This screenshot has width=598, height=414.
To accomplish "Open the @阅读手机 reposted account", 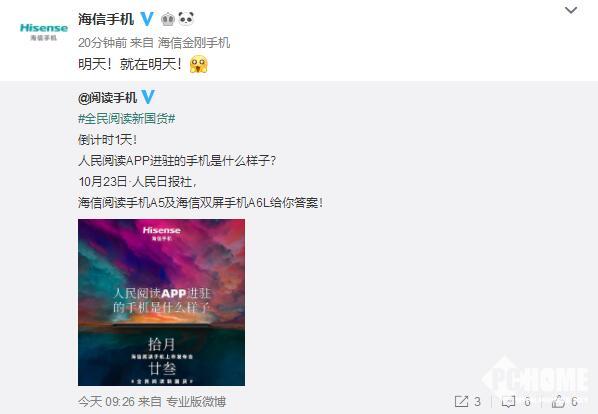I will coord(107,98).
